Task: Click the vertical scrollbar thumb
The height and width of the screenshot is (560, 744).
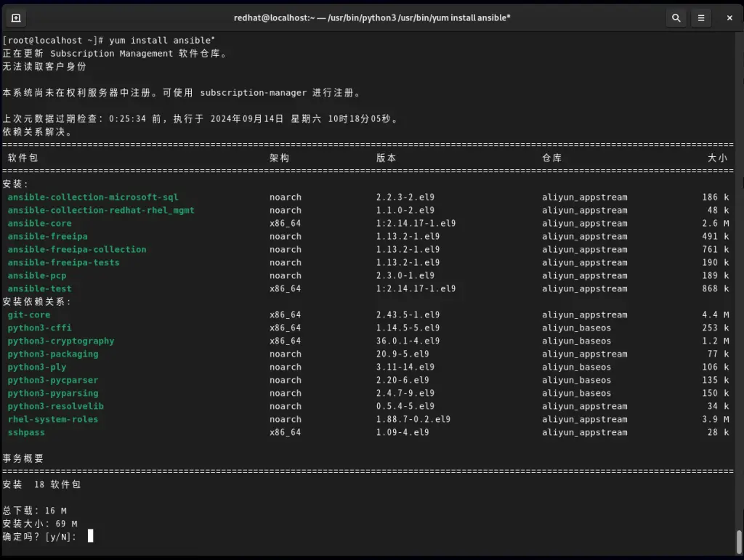Action: tap(740, 540)
